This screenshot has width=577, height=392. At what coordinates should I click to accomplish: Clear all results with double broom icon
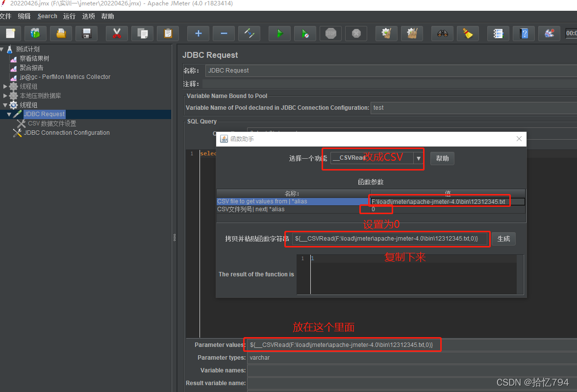coord(412,33)
